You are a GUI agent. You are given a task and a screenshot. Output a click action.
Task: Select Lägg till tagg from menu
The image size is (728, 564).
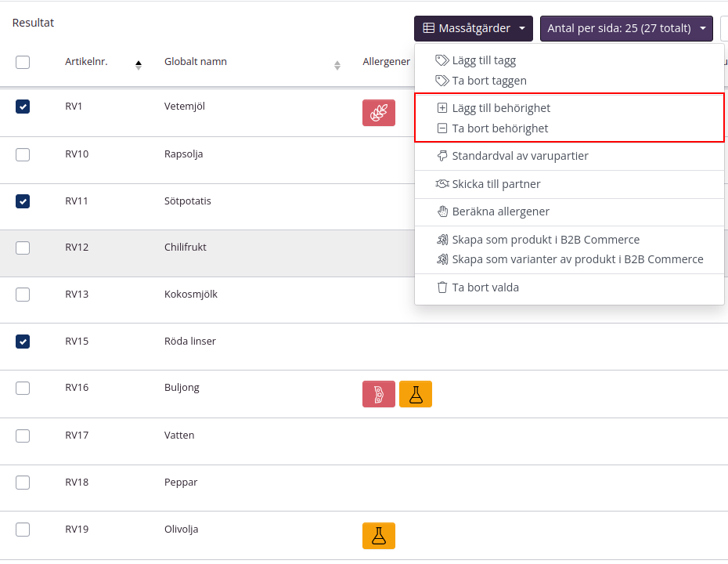(484, 60)
